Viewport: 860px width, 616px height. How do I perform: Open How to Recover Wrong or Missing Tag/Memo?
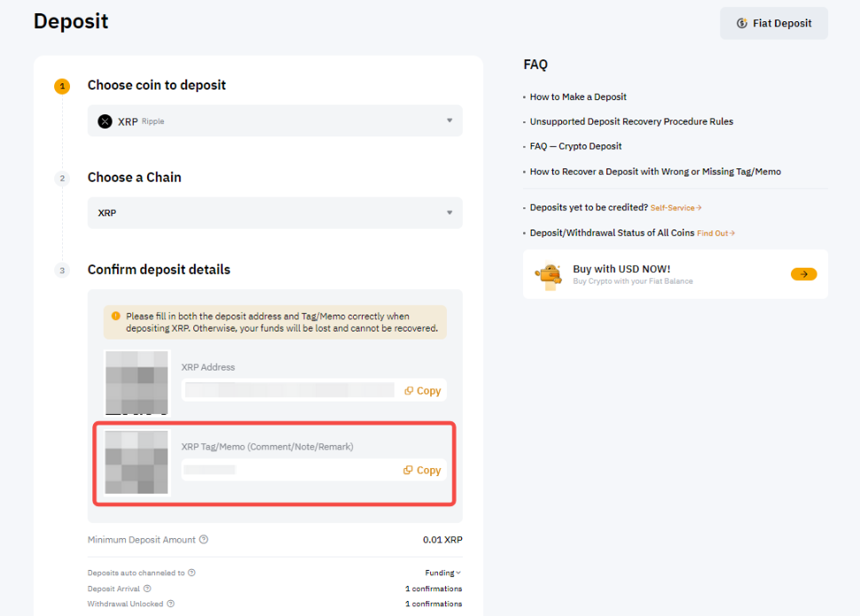tap(655, 171)
